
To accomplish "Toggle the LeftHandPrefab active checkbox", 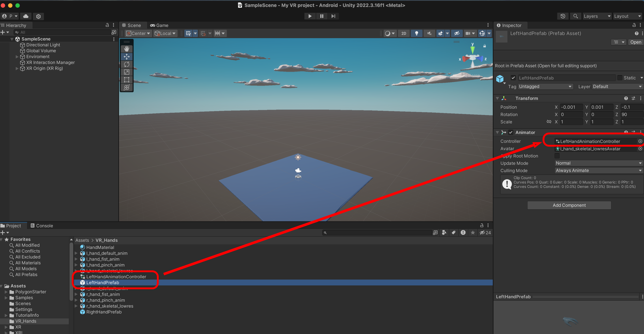I will tap(513, 78).
